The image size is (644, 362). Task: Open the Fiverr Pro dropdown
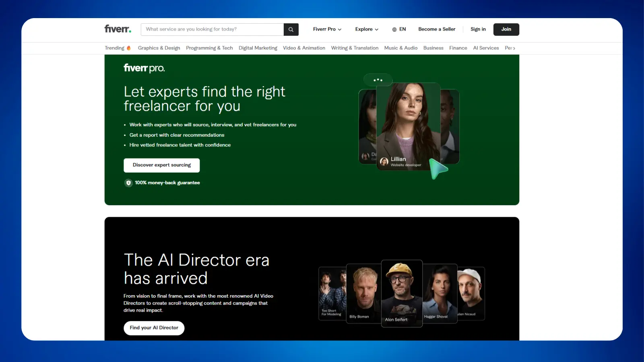tap(327, 29)
